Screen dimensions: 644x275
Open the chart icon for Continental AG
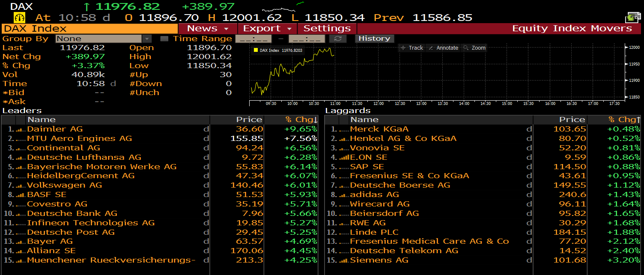[x=21, y=148]
